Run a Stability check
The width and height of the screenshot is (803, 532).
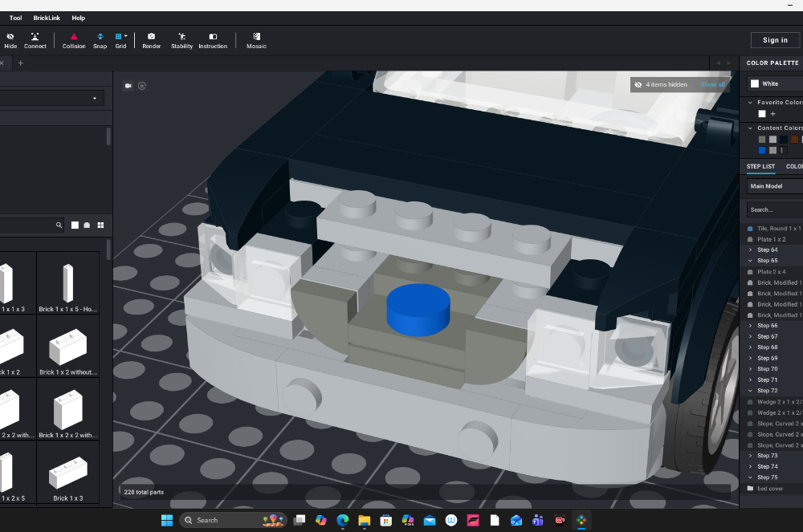tap(181, 39)
